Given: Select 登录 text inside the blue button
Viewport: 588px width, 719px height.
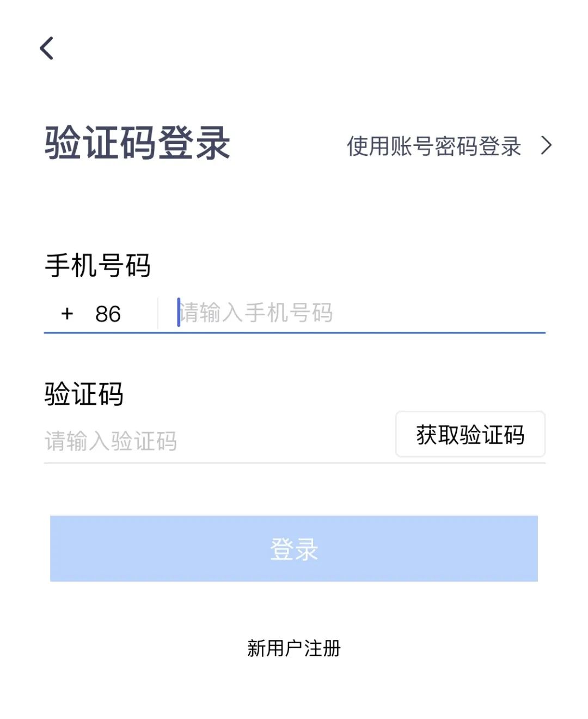Looking at the screenshot, I should coord(294,550).
